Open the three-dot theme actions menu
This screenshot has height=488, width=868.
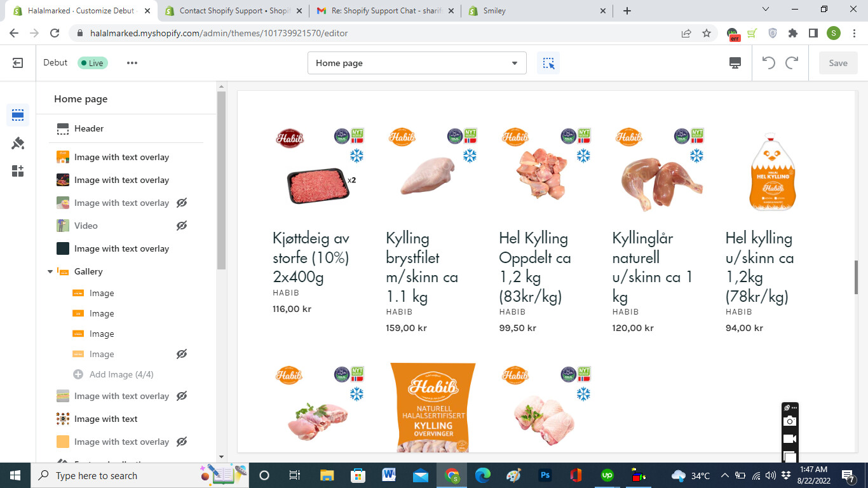pyautogui.click(x=132, y=63)
